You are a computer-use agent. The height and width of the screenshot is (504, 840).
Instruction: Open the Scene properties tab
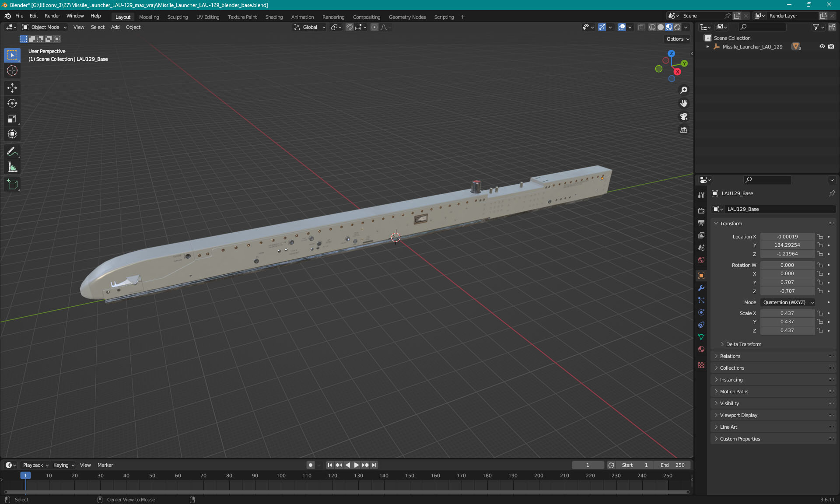701,247
